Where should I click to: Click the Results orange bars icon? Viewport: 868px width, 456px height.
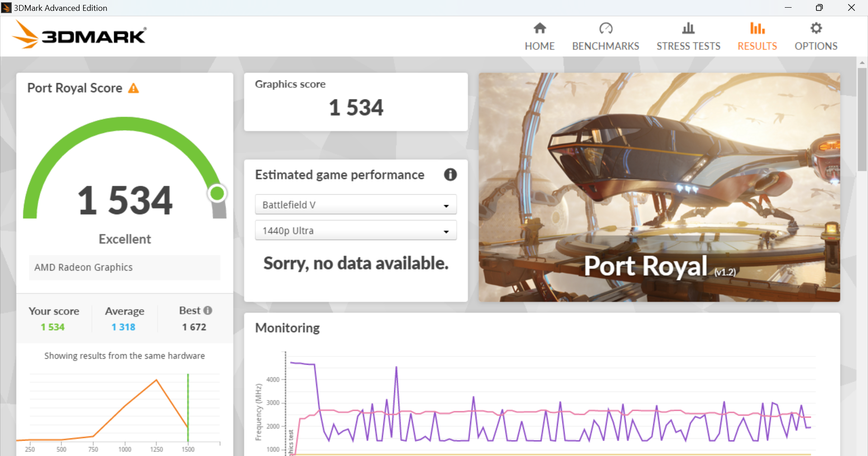coord(757,28)
